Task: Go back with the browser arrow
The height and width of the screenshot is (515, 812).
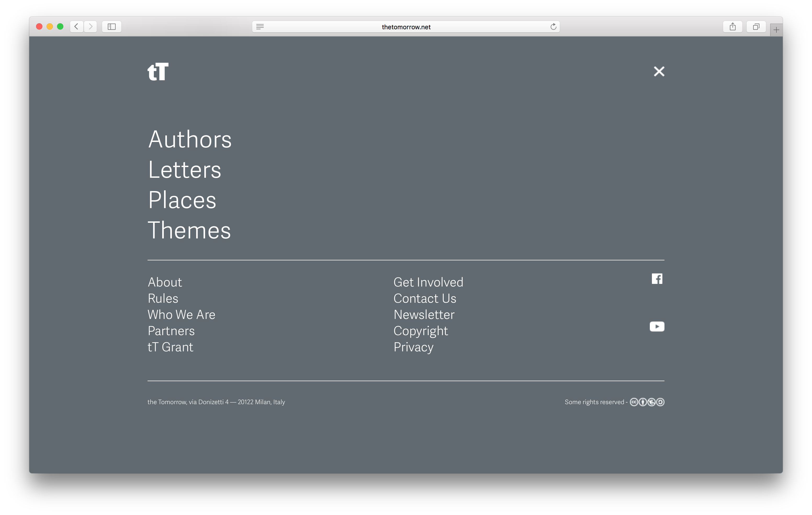Action: point(77,27)
